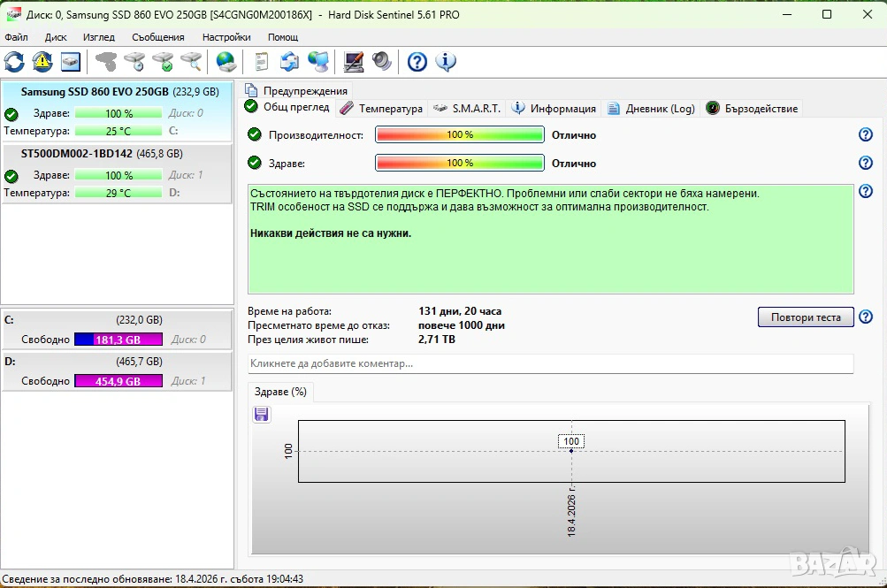Click the blue question mark toolbar icon
The width and height of the screenshot is (887, 588).
pyautogui.click(x=417, y=61)
